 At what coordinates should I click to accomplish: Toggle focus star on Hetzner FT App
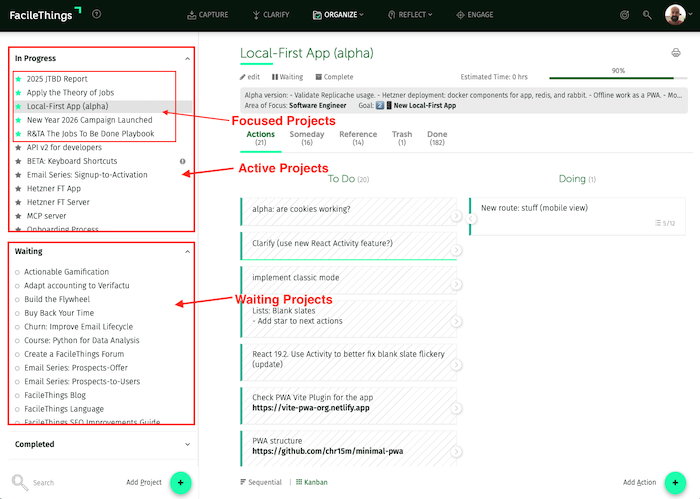(x=18, y=189)
